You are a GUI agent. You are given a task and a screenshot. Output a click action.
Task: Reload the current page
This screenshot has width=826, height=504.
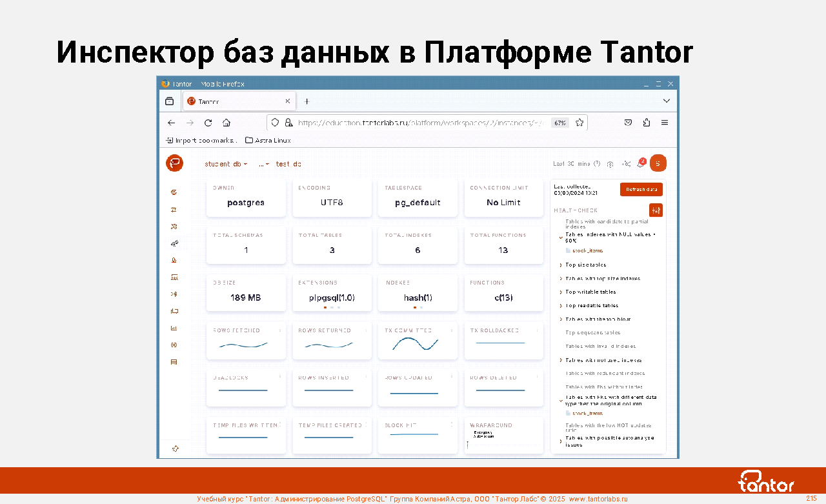point(208,123)
